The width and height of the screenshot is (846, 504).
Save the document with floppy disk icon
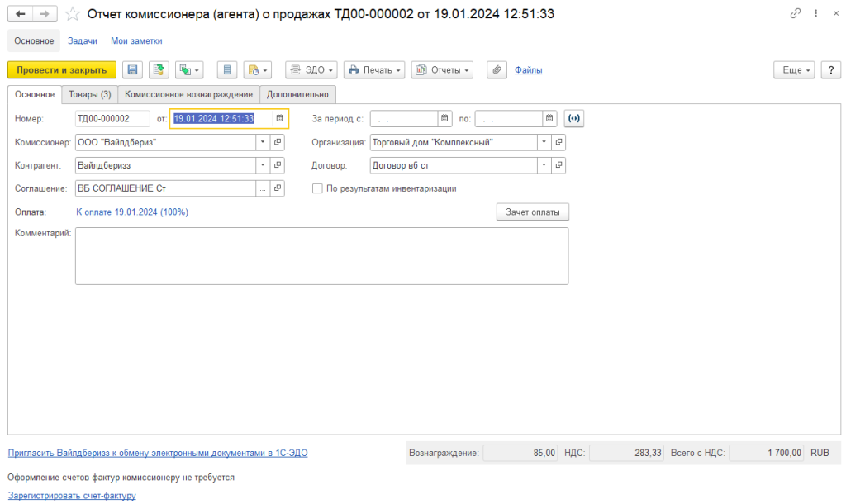(x=133, y=70)
